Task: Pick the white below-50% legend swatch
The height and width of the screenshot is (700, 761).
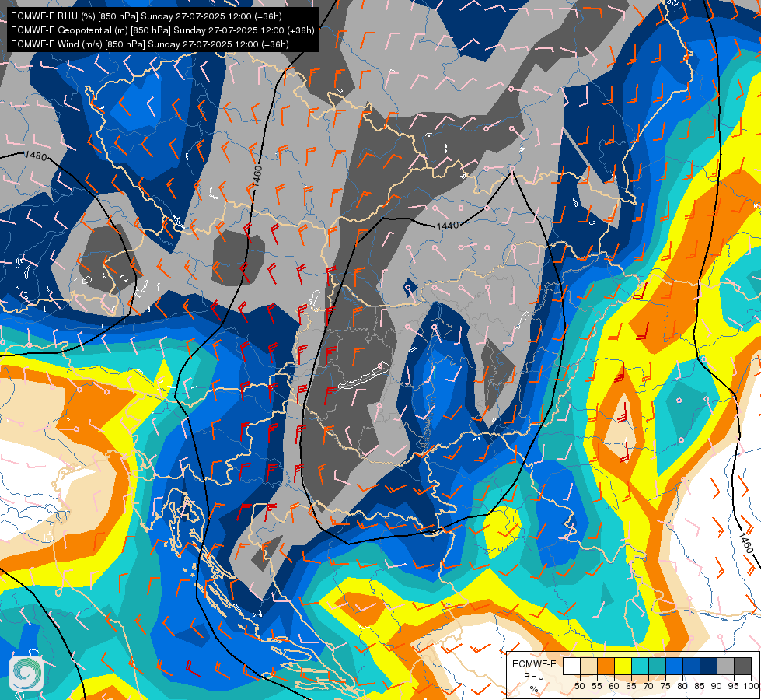Action: pos(571,666)
